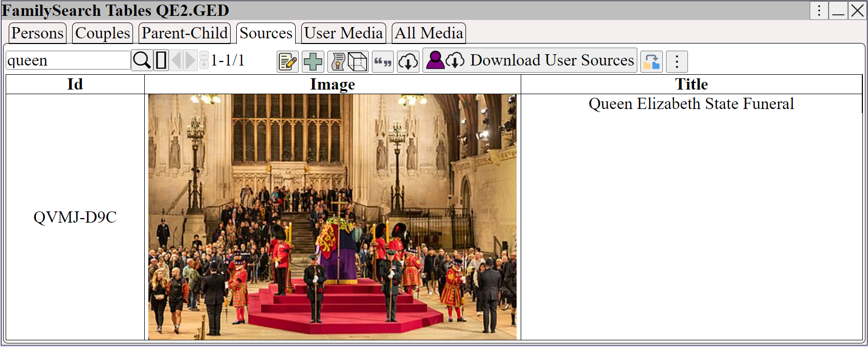Click the Image column header
The width and height of the screenshot is (868, 347).
[332, 84]
